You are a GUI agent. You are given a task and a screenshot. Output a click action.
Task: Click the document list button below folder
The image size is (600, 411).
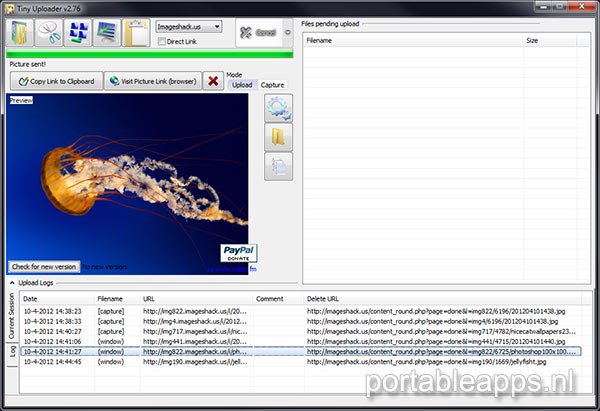click(279, 166)
